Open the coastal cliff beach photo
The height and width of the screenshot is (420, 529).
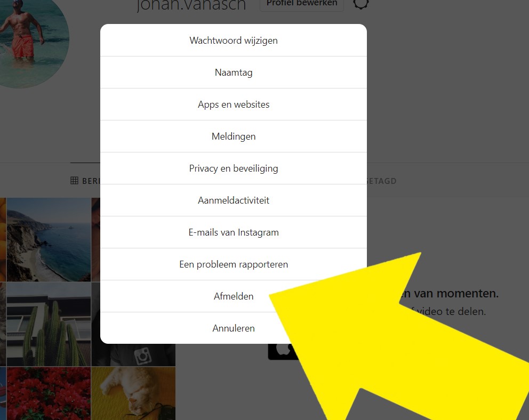pos(49,240)
